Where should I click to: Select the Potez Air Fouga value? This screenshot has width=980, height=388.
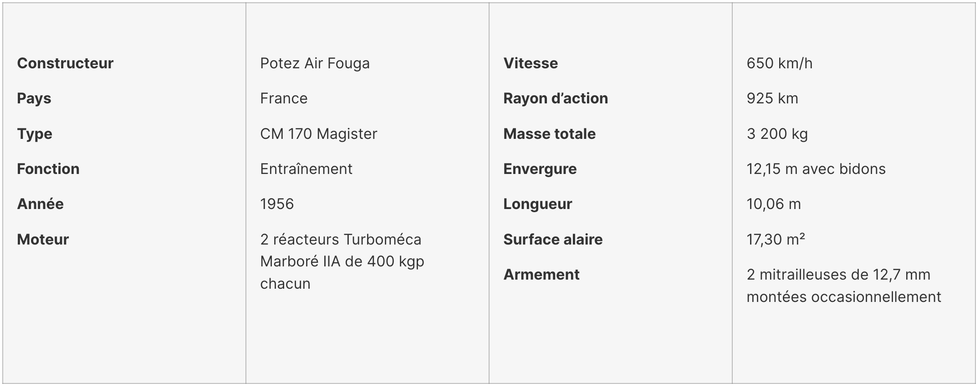315,63
